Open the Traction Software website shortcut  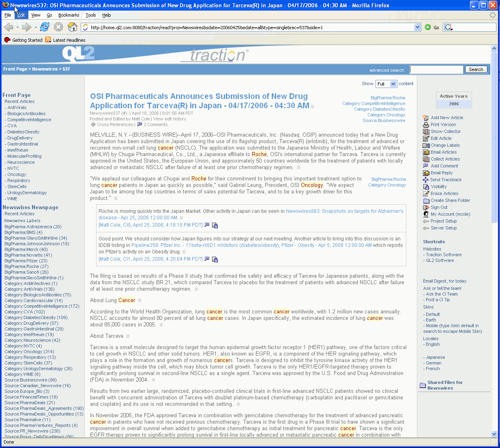click(x=444, y=255)
